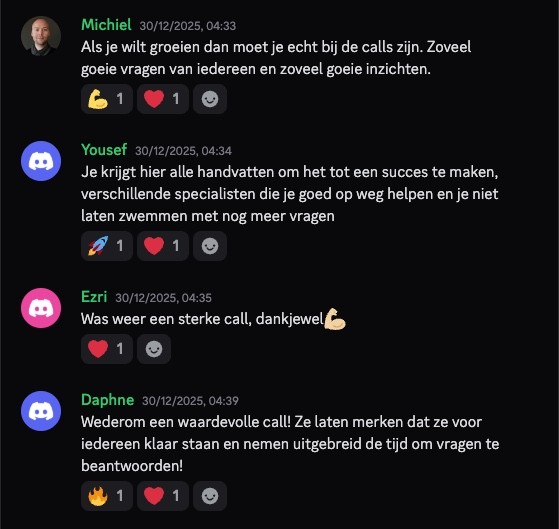The height and width of the screenshot is (529, 559).
Task: Click Yousef's blue Discord avatar
Action: tap(41, 161)
